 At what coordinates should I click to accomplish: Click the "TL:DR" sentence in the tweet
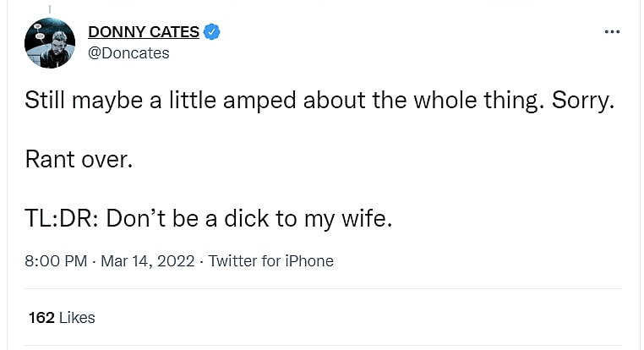(210, 218)
